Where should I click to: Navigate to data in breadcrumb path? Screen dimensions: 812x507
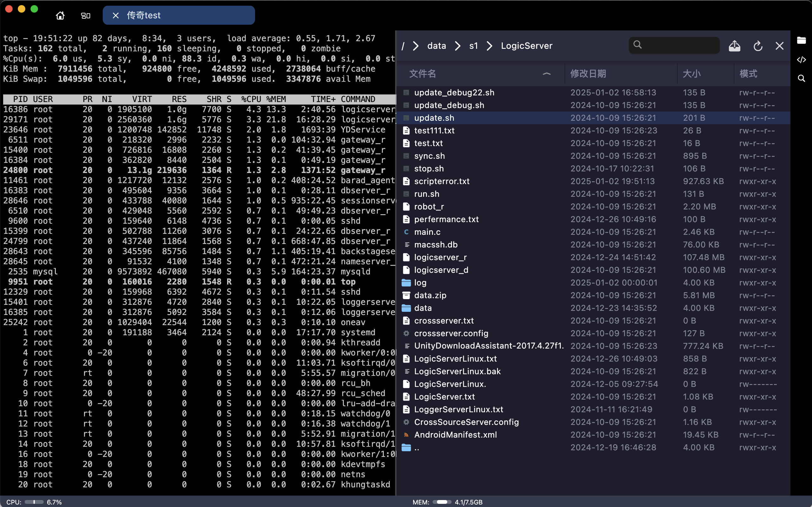[x=436, y=46]
